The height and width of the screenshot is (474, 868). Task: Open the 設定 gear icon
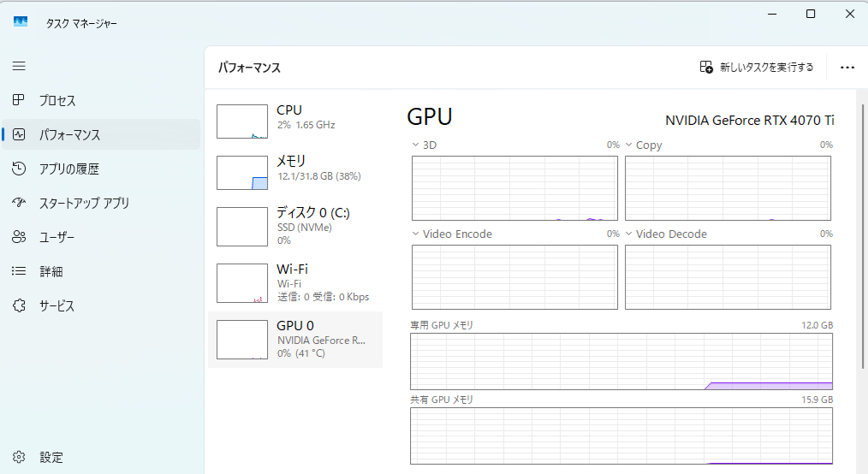pyautogui.click(x=19, y=458)
